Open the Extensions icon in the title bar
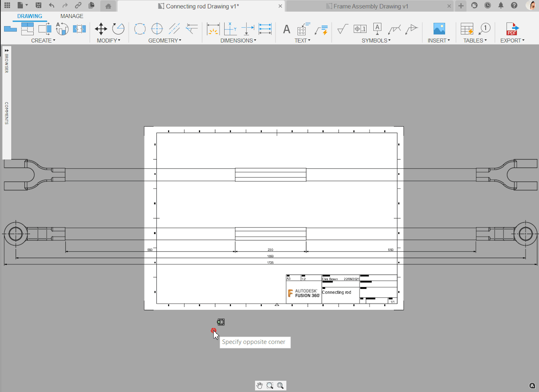This screenshot has width=539, height=392. [474, 5]
